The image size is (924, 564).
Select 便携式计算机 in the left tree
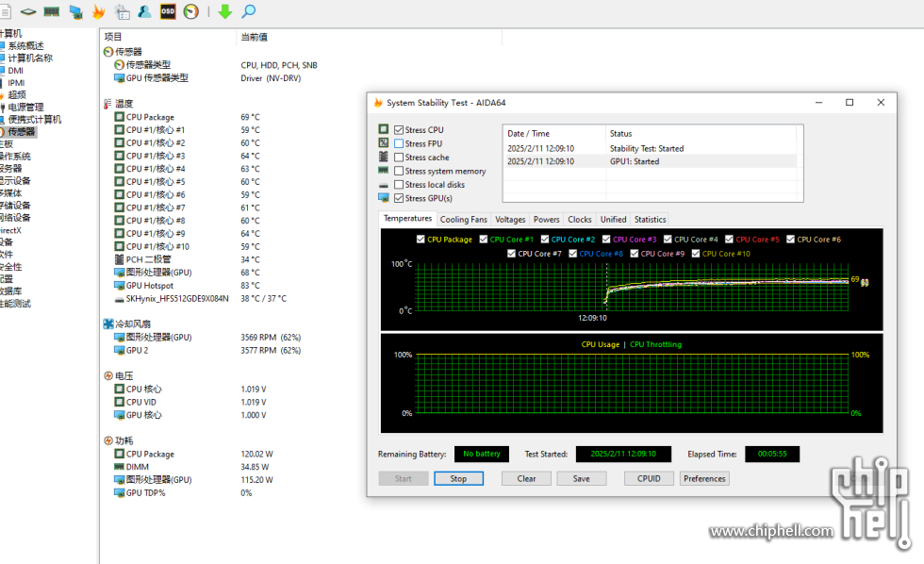click(x=34, y=120)
